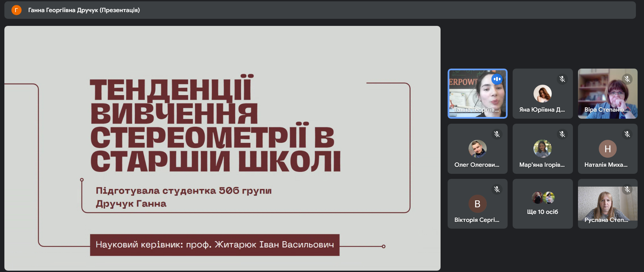Click muted mic icon on Віра Степанів tile
Image resolution: width=644 pixels, height=272 pixels.
[x=627, y=79]
